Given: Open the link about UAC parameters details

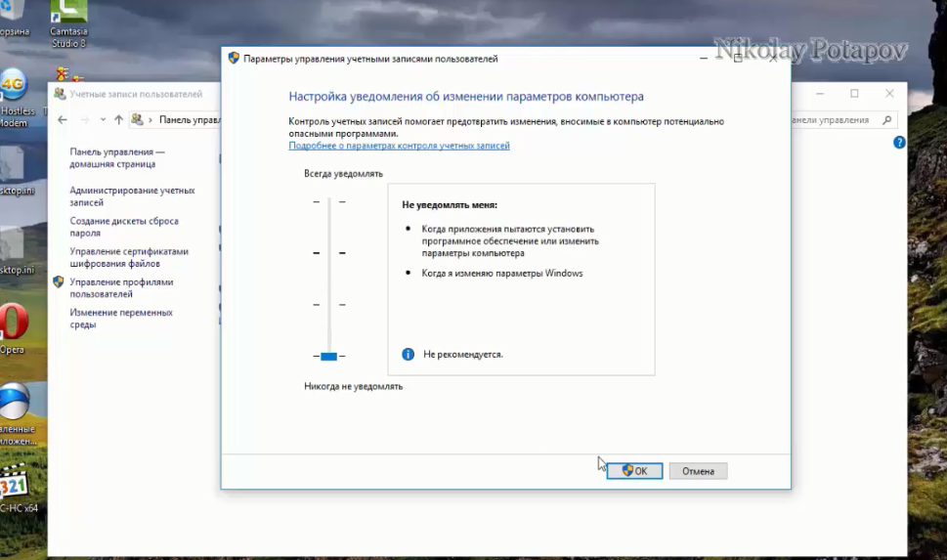Looking at the screenshot, I should (399, 146).
